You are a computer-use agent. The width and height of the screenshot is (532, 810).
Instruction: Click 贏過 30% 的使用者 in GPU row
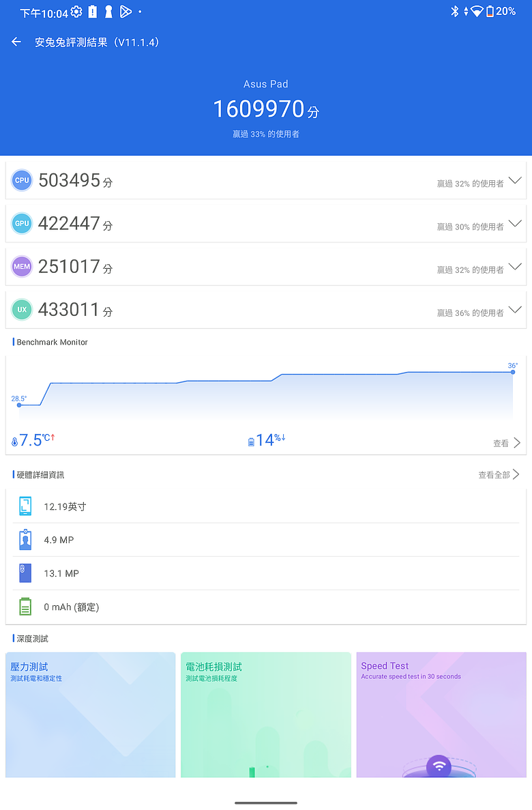pos(470,227)
